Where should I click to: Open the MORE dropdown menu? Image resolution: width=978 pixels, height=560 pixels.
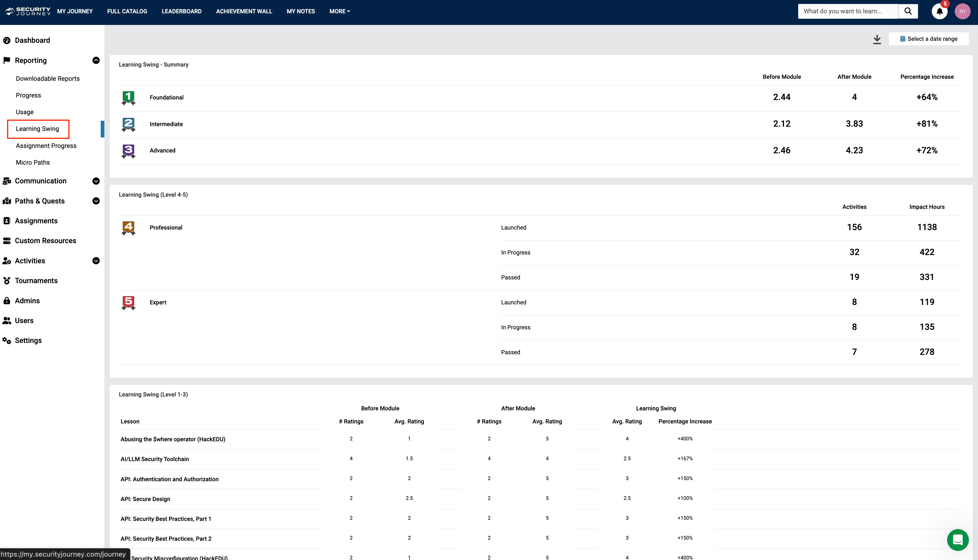[340, 11]
